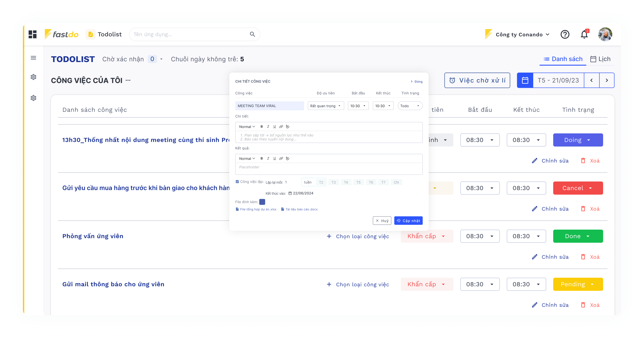Toggle repeat day T7
The height and width of the screenshot is (338, 644).
383,182
